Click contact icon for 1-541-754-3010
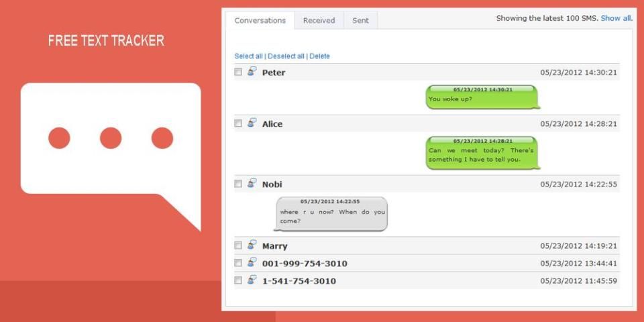This screenshot has width=644, height=322. click(252, 280)
